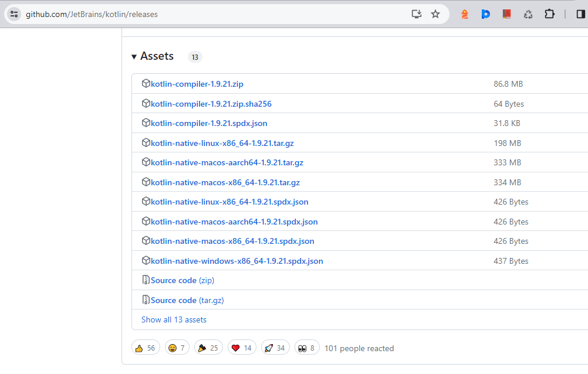The height and width of the screenshot is (374, 588).
Task: Click the package icon beside kotlin-compiler-1.9.21.zip
Action: pos(146,84)
